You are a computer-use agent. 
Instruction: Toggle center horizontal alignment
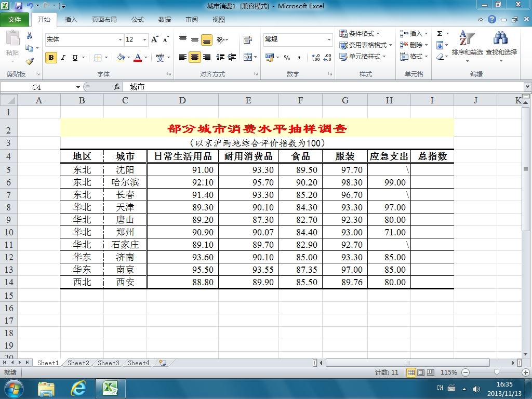pyautogui.click(x=195, y=57)
